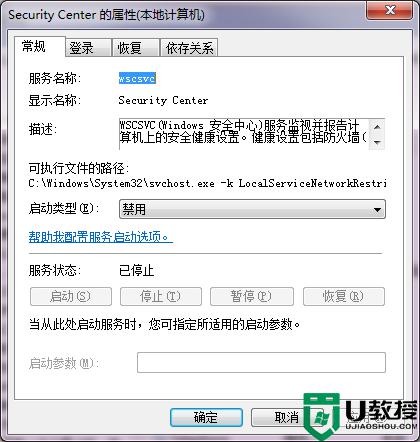Click the up arrow in the description scrollbar

[x=377, y=127]
